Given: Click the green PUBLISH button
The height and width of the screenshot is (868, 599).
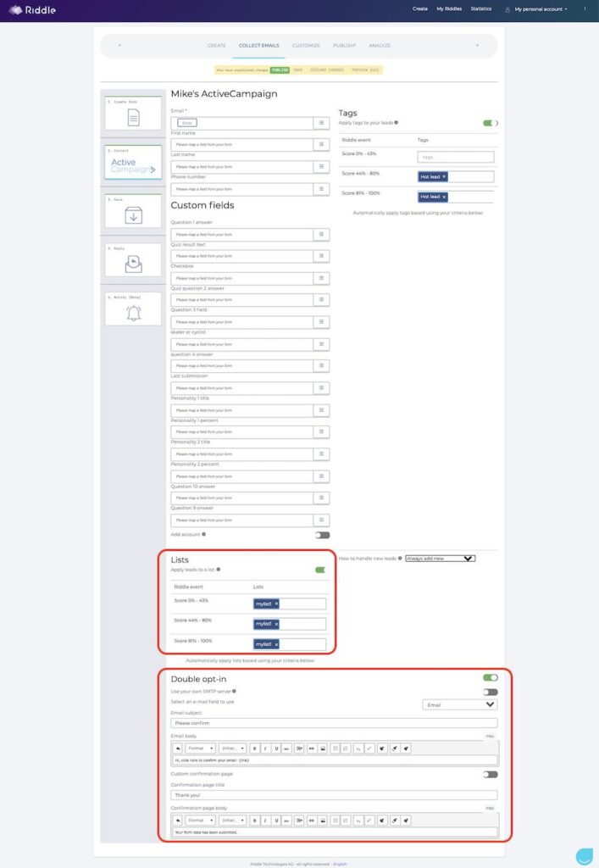Looking at the screenshot, I should coord(280,70).
